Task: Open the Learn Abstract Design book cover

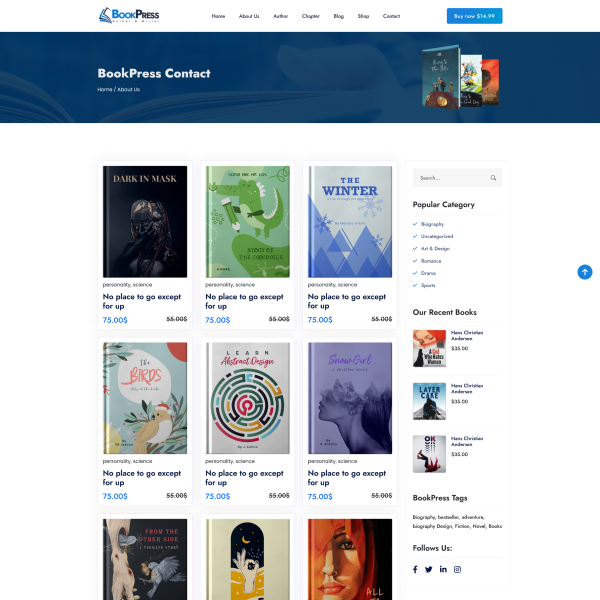Action: [x=248, y=398]
